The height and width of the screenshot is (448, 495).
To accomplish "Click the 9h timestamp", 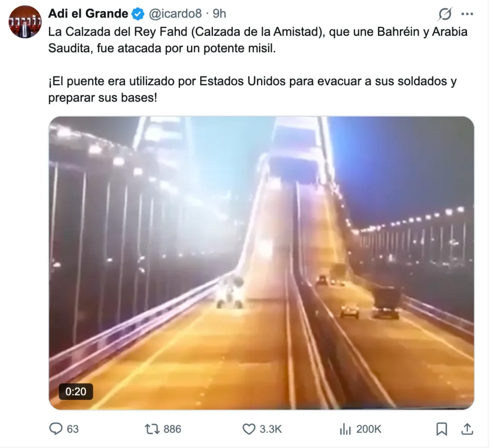I will point(219,14).
